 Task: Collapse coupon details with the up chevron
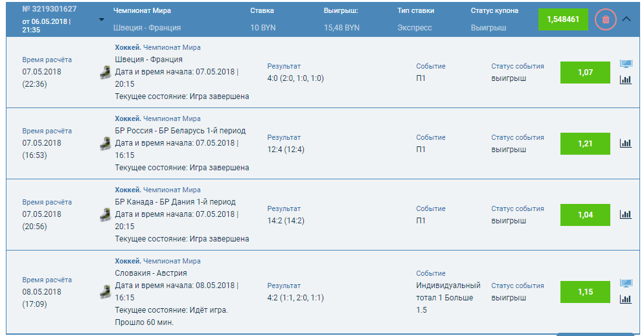coord(627,19)
